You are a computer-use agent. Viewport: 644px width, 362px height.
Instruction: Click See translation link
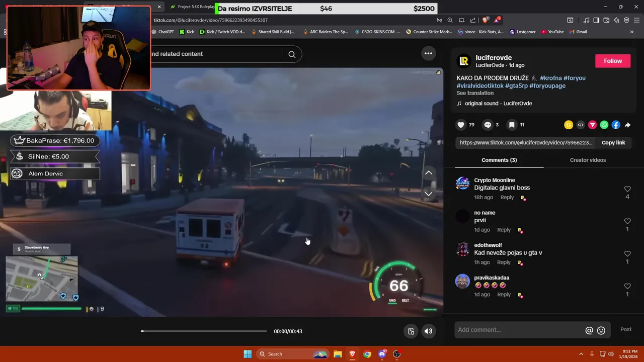click(475, 93)
